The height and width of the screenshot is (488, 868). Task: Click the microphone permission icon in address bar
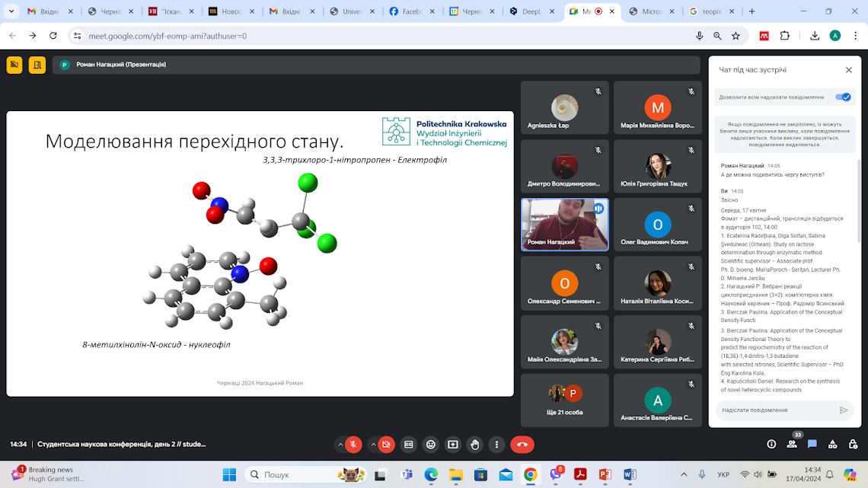699,36
